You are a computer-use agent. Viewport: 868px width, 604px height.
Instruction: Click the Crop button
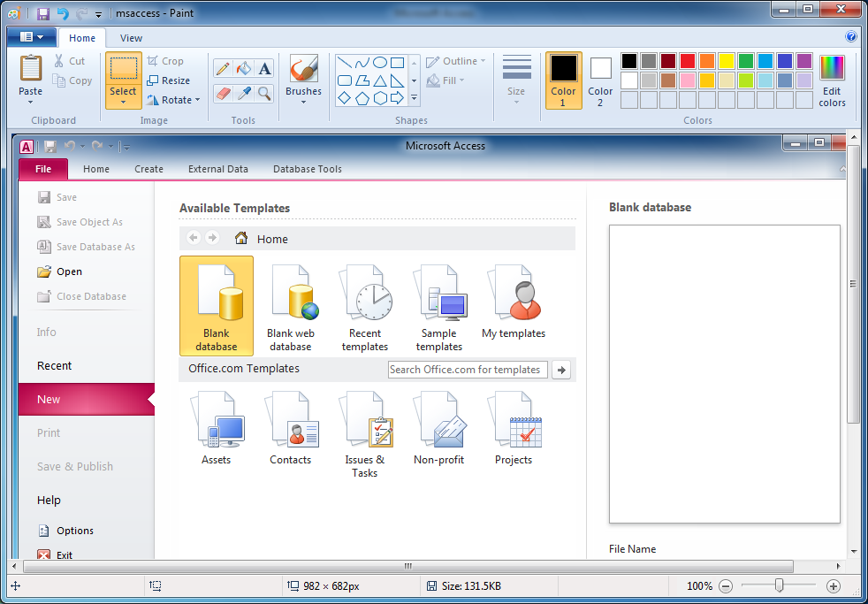click(x=165, y=61)
